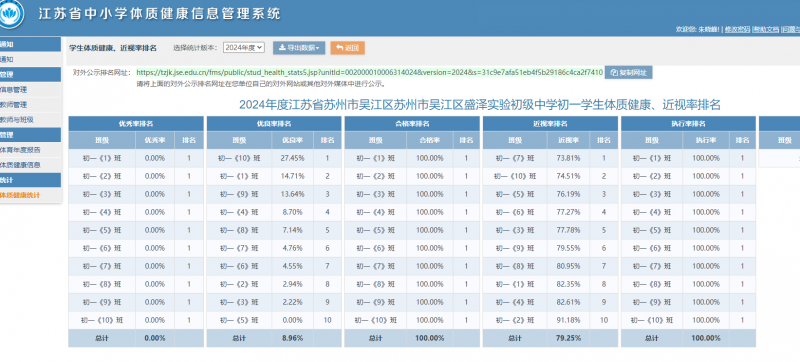This screenshot has width=800, height=362.
Task: Click 初一《1》班 in the 优秀率排名 table
Action: (x=102, y=159)
